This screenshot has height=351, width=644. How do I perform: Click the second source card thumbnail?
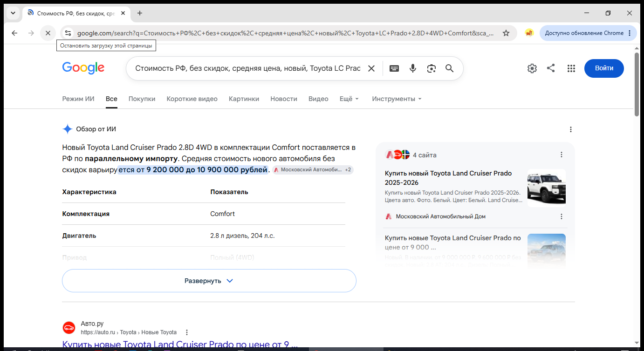(x=547, y=251)
